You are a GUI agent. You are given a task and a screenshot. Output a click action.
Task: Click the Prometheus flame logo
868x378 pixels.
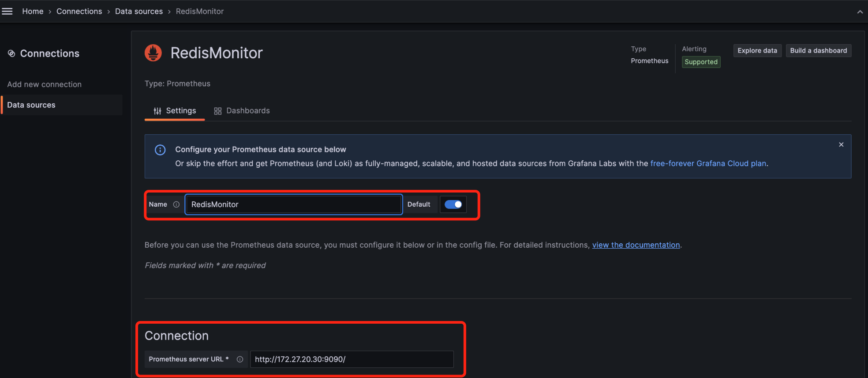(153, 53)
